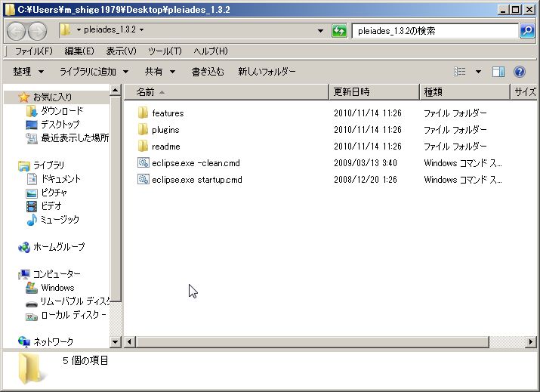Click the お気に入り star icon

[23, 97]
